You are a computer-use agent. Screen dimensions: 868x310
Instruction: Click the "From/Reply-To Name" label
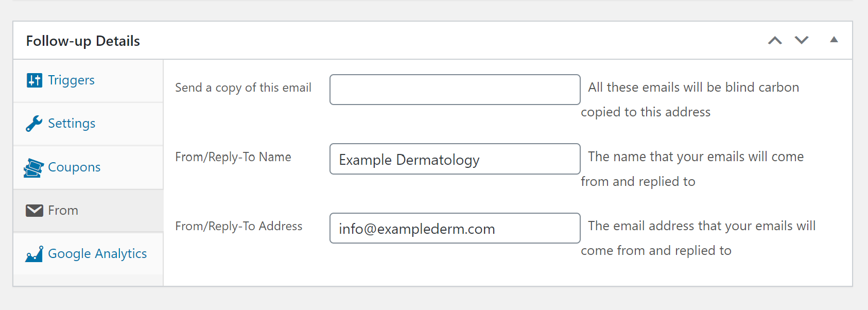[233, 157]
